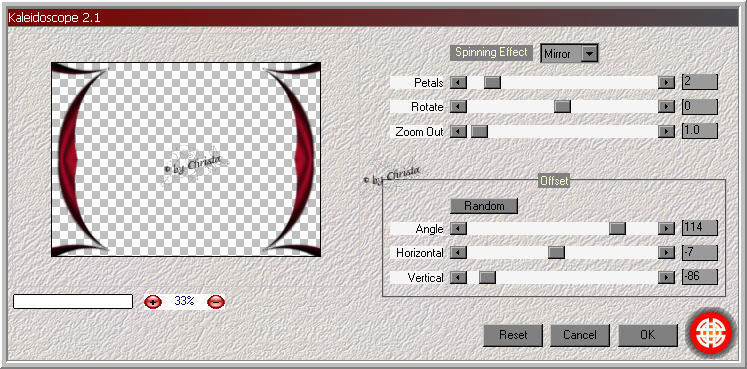
Task: Click the red zoom-in plus icon
Action: [153, 301]
